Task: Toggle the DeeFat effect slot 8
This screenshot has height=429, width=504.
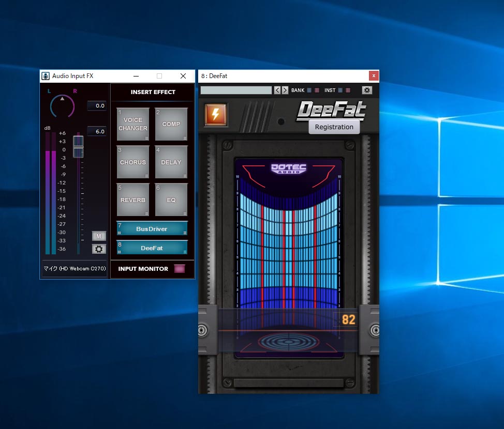Action: [152, 248]
